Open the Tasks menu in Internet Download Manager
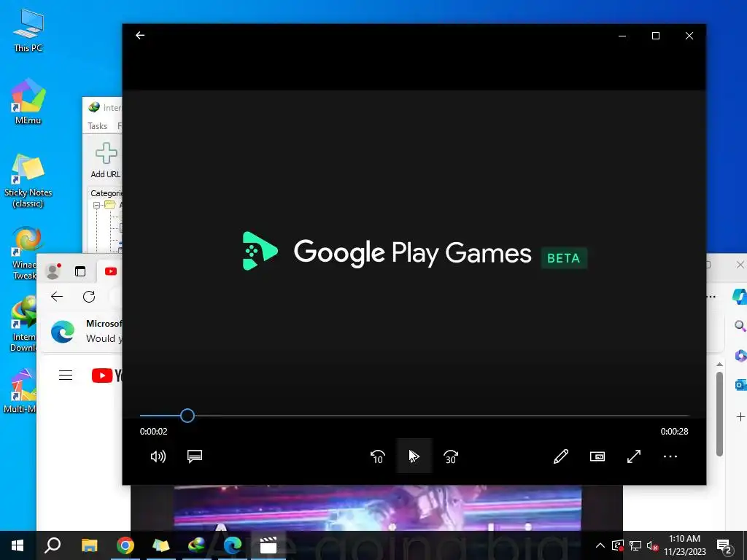Image resolution: width=747 pixels, height=560 pixels. 97,126
